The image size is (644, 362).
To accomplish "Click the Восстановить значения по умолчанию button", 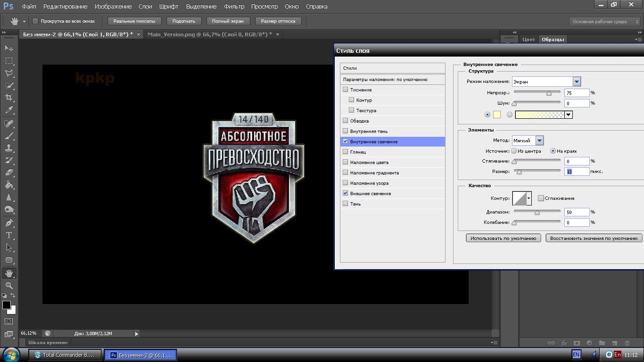I will point(594,238).
